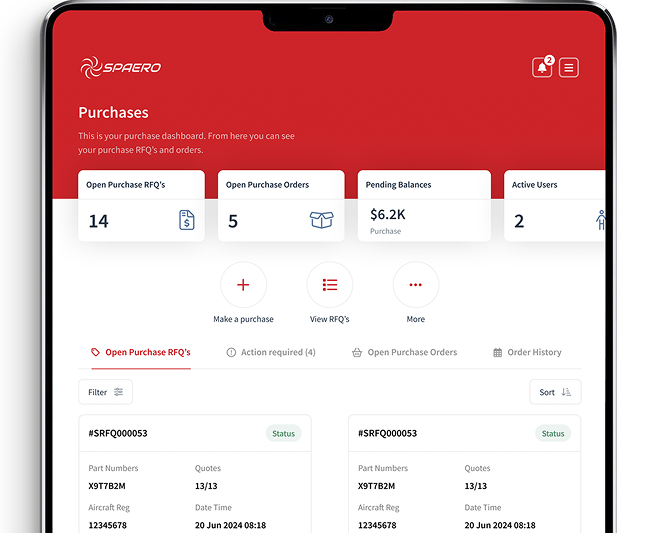Switch to the Open Purchase RFQ's tab

(x=140, y=352)
